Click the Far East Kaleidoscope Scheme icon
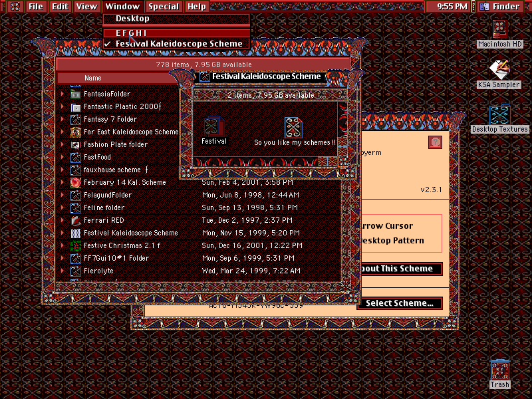 75,132
